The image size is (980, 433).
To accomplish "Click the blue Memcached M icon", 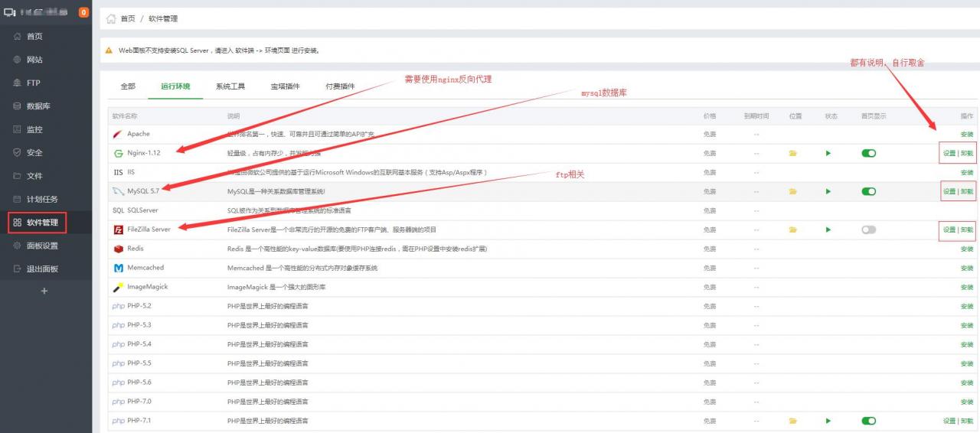I will [x=118, y=268].
